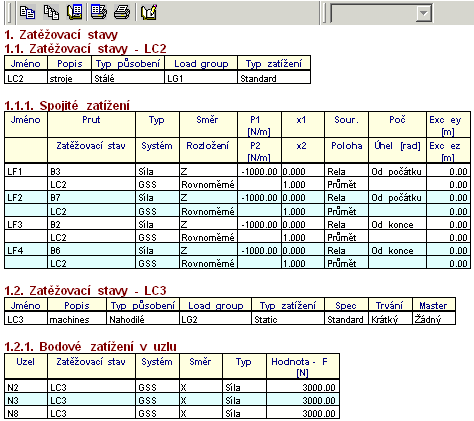Viewport: 474px width, 421px height.
Task: Click the copy multiple pages icon
Action: 51,13
